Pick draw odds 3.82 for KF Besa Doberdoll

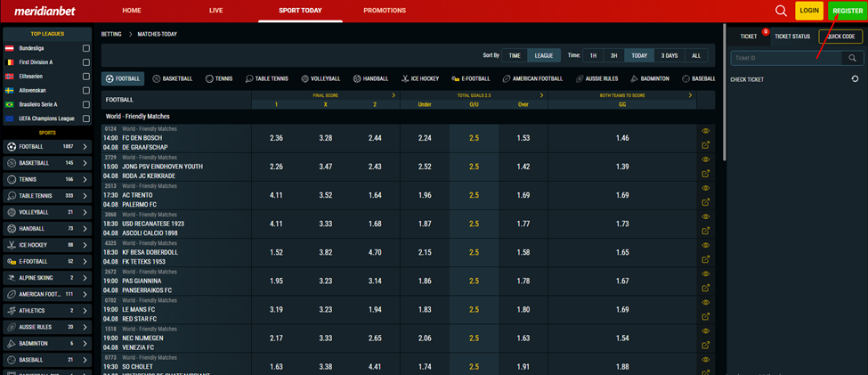click(x=326, y=252)
